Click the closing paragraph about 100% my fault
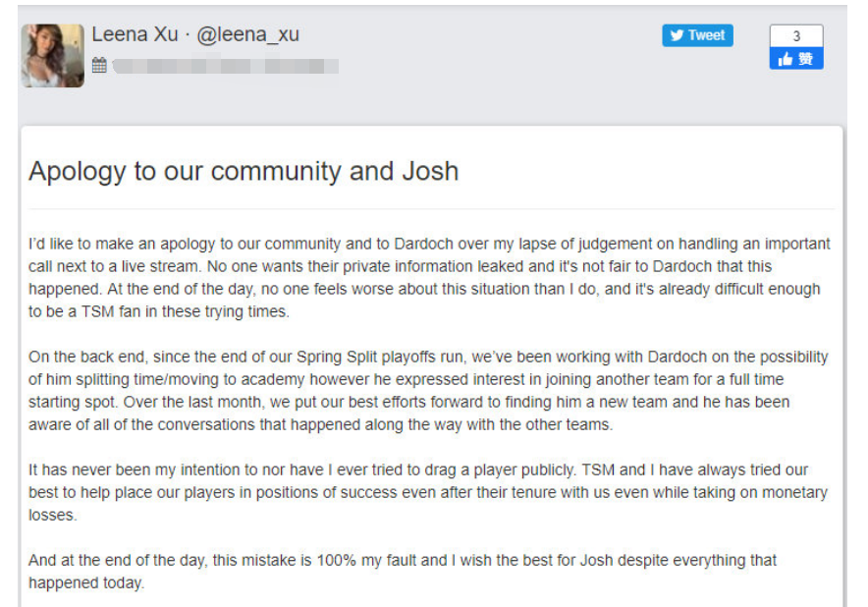 tap(403, 571)
